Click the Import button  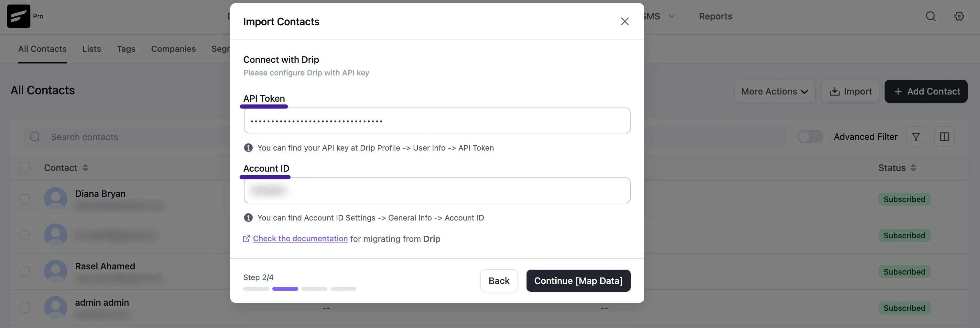tap(850, 91)
